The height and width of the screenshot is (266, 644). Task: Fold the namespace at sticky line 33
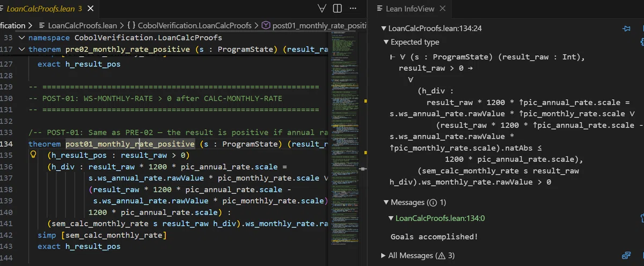(x=22, y=38)
